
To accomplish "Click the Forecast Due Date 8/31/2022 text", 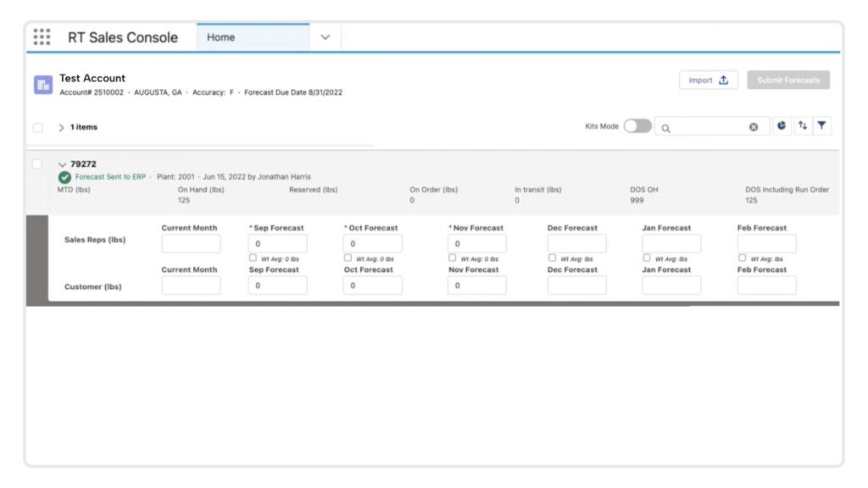I will tap(293, 92).
